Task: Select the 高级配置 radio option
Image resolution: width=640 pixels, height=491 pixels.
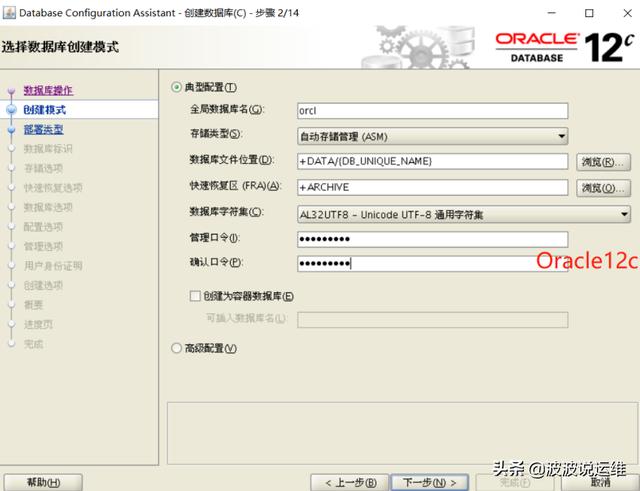Action: click(176, 348)
